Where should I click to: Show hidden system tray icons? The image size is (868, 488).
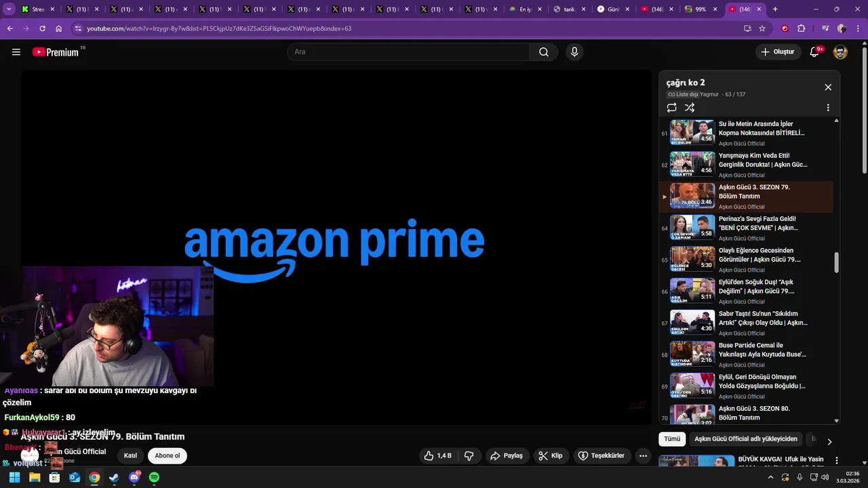click(x=770, y=477)
